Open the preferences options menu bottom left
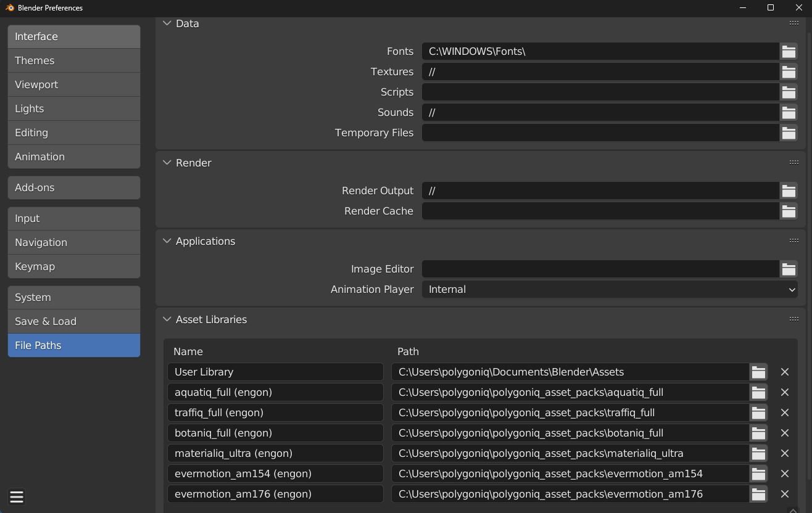The width and height of the screenshot is (812, 513). 16,497
